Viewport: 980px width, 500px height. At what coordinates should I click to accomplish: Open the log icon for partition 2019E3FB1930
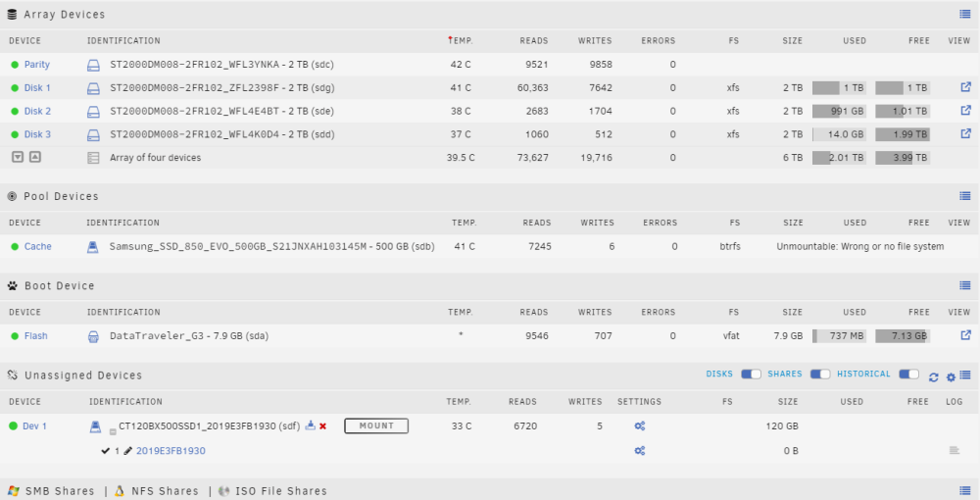[x=954, y=451]
